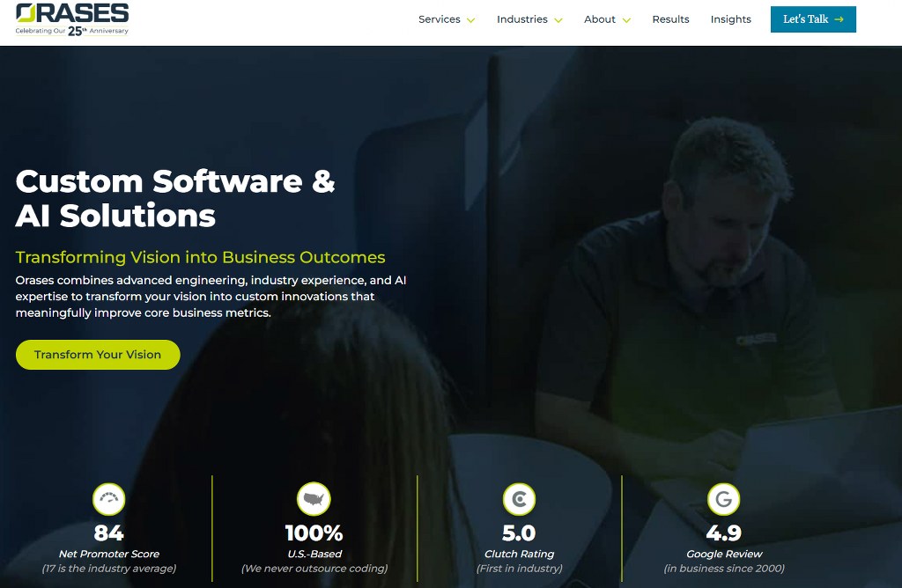Viewport: 902px width, 588px height.
Task: Expand the About dropdown chevron
Action: 626,20
